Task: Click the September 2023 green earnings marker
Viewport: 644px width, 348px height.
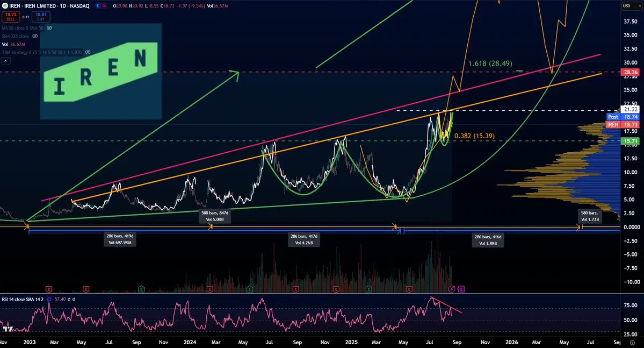Action: pos(141,289)
